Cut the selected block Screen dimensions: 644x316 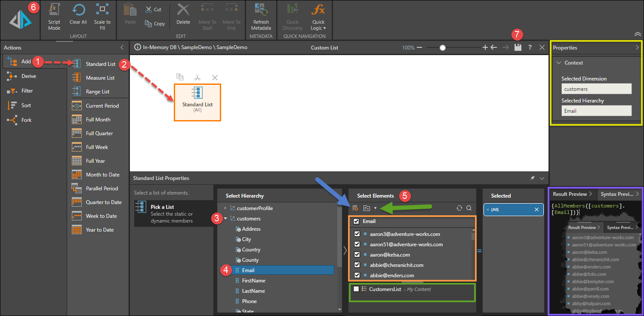[x=153, y=9]
